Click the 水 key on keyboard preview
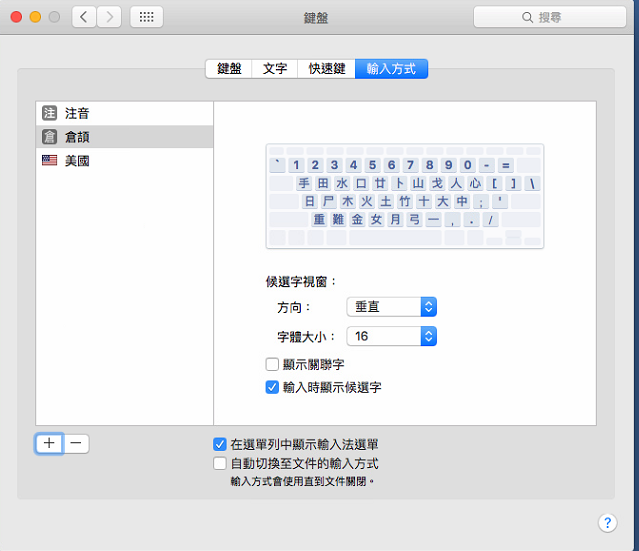This screenshot has height=551, width=639. 342,183
